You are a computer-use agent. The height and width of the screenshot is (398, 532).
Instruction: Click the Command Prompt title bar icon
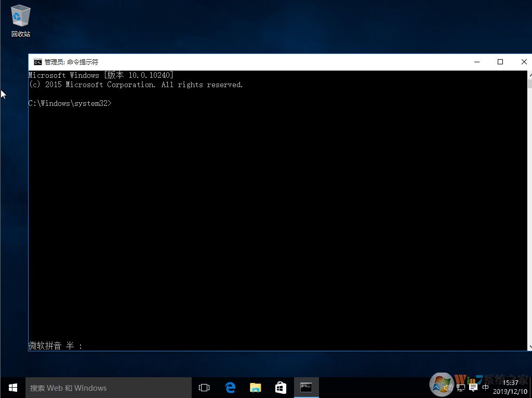tap(37, 61)
